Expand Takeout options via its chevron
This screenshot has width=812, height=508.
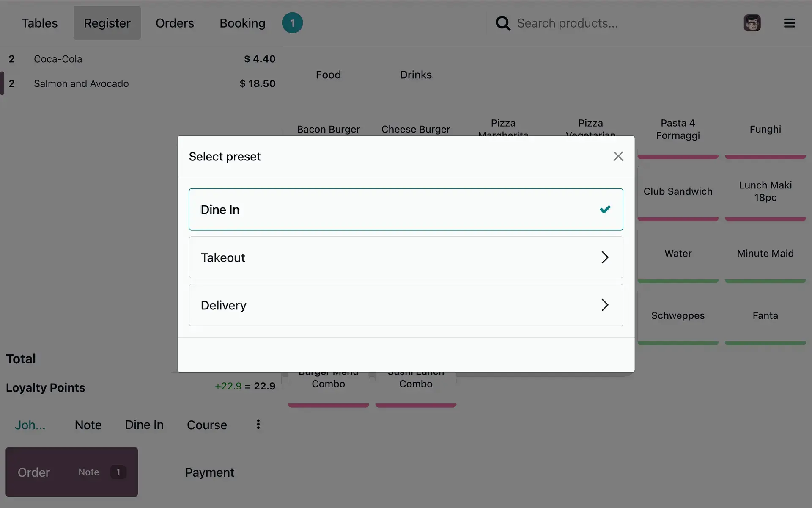coord(605,257)
